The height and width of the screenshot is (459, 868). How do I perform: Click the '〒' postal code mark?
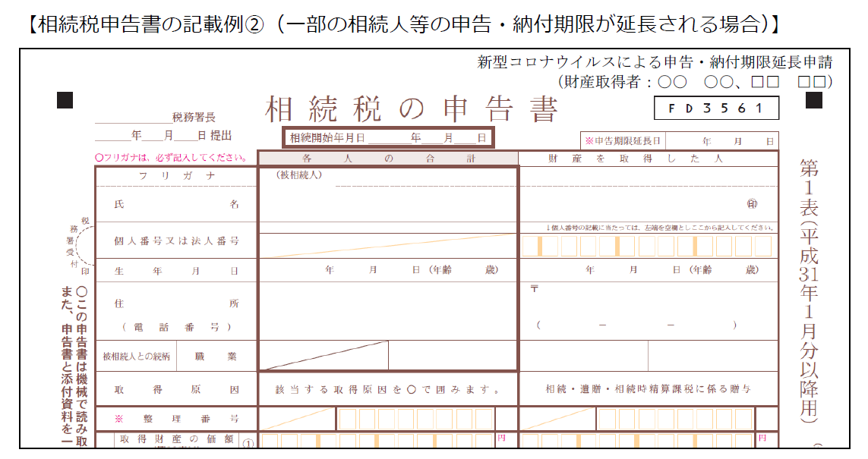click(534, 288)
